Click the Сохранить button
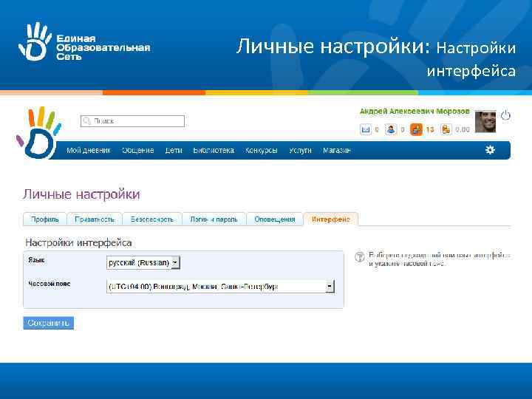The height and width of the screenshot is (399, 532). [x=49, y=323]
